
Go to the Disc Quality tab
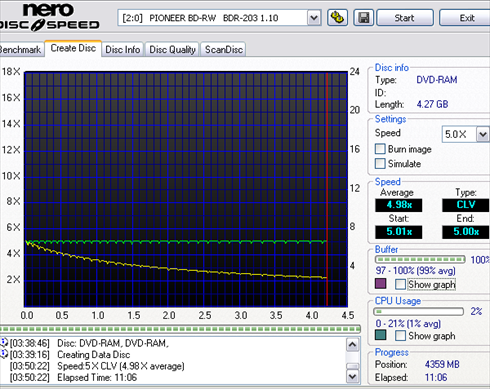(172, 50)
